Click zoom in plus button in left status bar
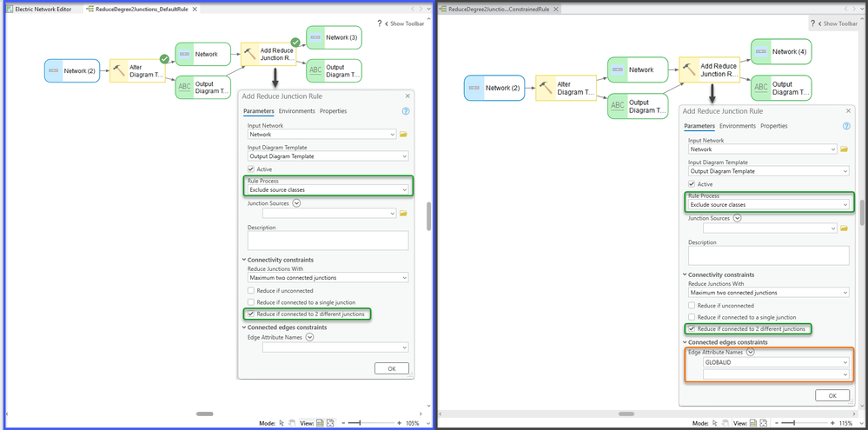868x430 pixels. pos(400,423)
